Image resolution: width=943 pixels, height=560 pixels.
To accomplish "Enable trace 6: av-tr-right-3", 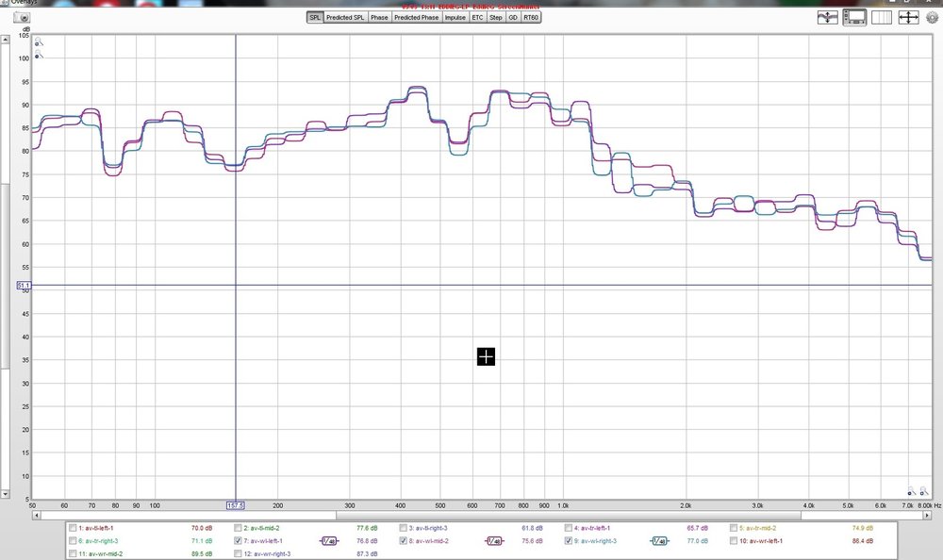I will 73,541.
